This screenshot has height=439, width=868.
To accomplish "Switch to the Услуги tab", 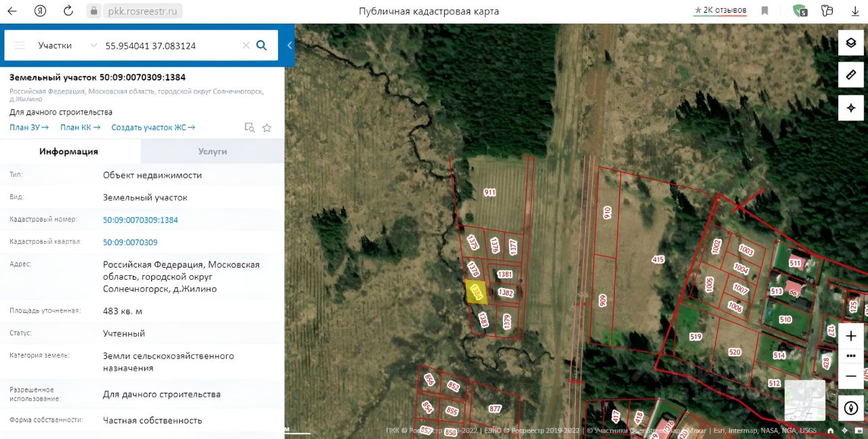I will [x=212, y=152].
